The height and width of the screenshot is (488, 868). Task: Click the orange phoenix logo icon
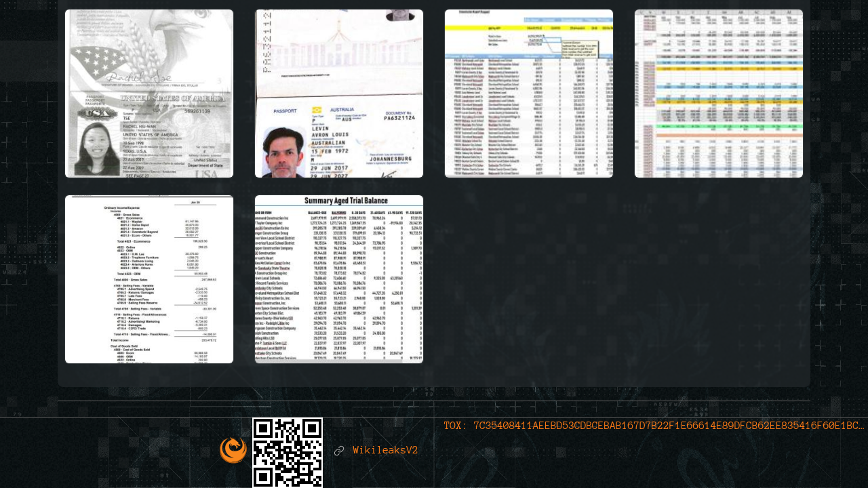pyautogui.click(x=233, y=450)
